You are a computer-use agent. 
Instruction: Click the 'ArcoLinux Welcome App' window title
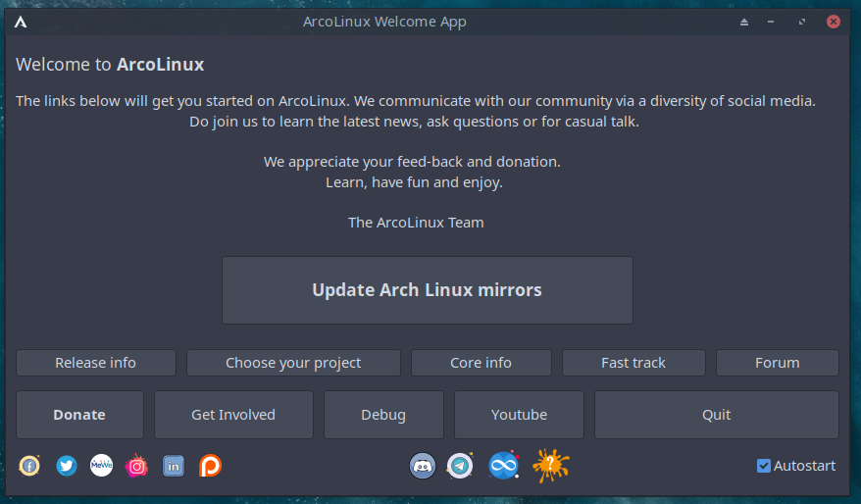click(x=384, y=22)
